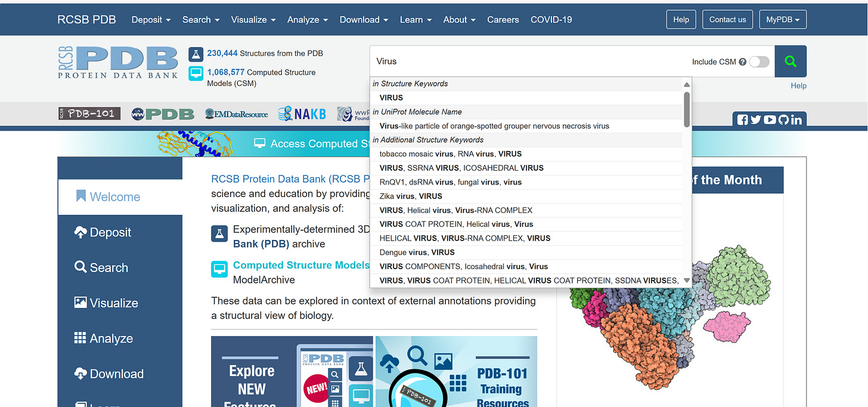The image size is (868, 407).
Task: Click the Help button in the top bar
Action: tap(681, 19)
